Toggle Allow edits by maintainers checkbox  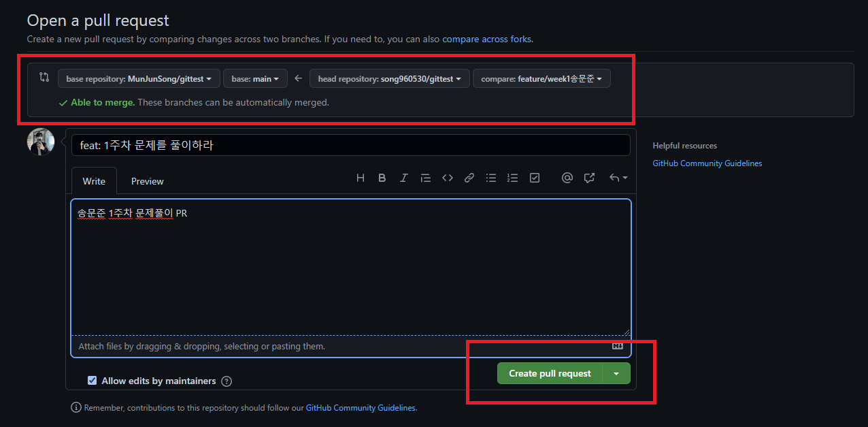[93, 381]
